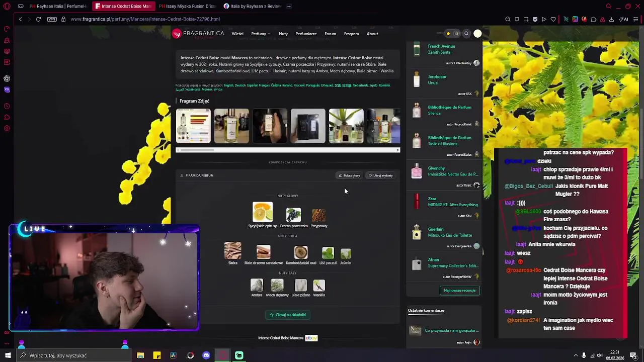Open the search magnifier in Fragrantica header
Screen dimensions: 644x362
[x=466, y=34]
